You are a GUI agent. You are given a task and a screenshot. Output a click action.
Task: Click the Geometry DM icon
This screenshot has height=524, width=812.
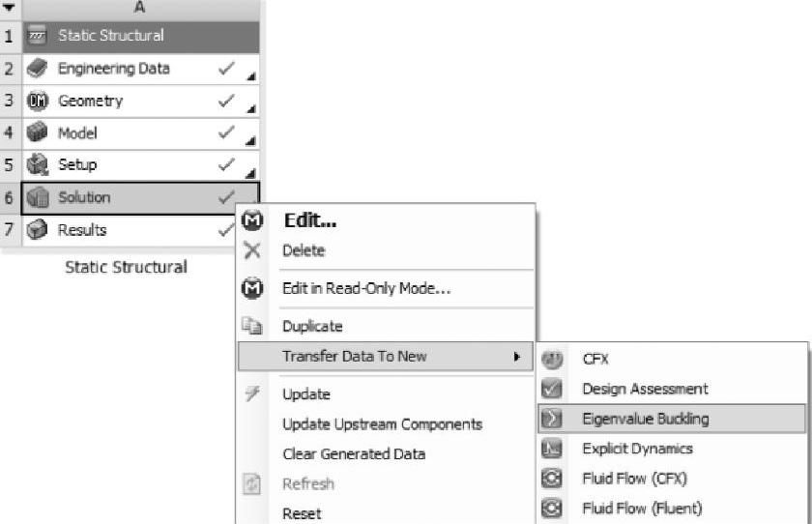click(38, 101)
